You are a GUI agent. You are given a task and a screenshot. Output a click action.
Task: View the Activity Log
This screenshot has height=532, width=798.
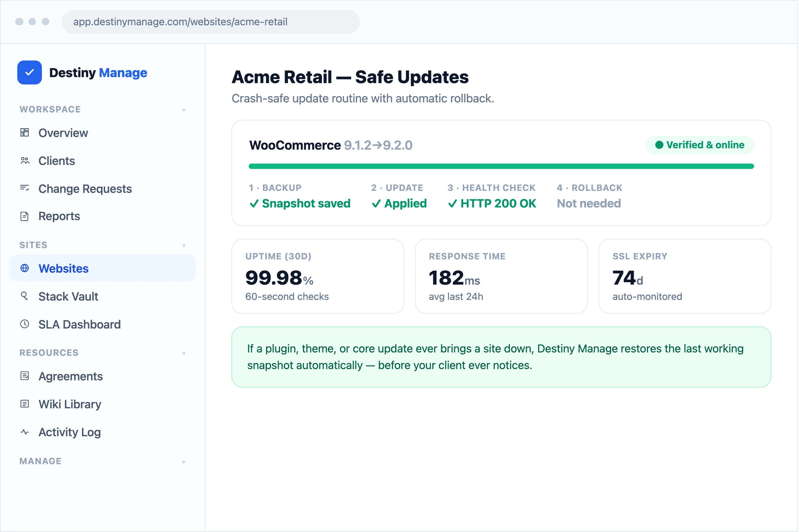(103, 432)
